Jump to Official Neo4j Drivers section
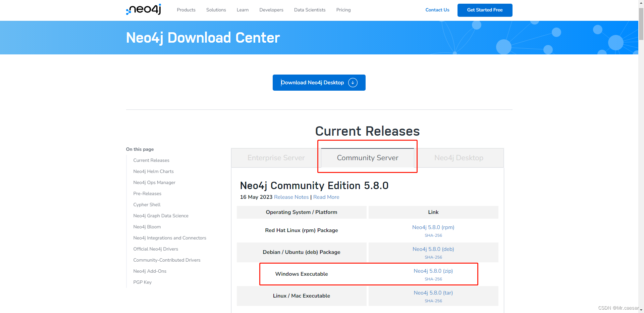The image size is (644, 313). pos(156,249)
